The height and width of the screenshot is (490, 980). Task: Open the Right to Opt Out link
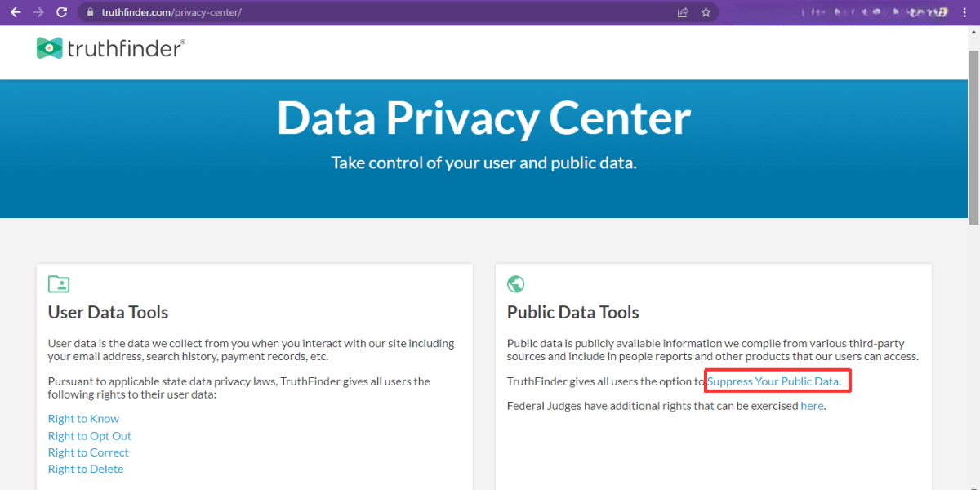[x=90, y=436]
